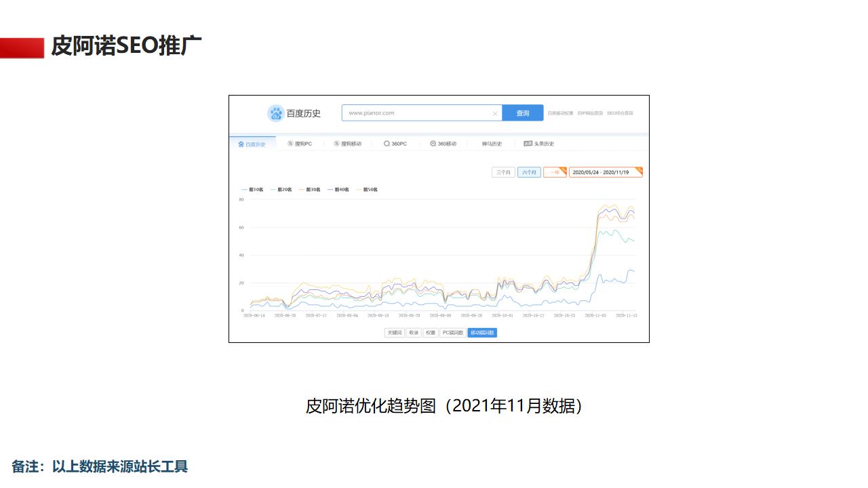Select the 百度历史 tab
This screenshot has height=488, width=868.
tap(252, 144)
